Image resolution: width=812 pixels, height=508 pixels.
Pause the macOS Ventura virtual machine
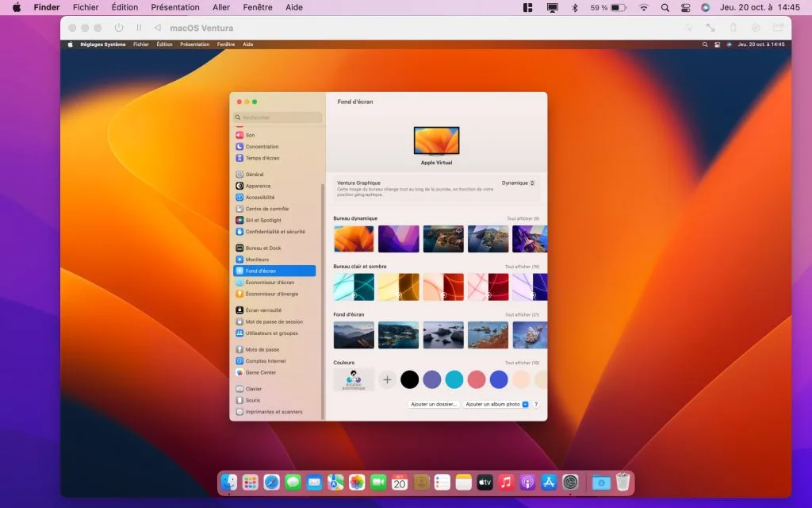click(139, 28)
